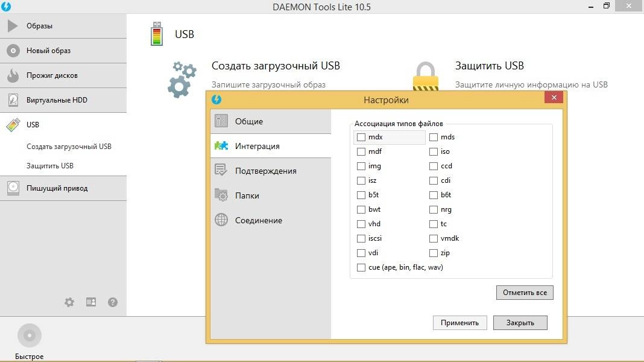Tick the mds checkbox
The image size is (644, 362).
(434, 137)
